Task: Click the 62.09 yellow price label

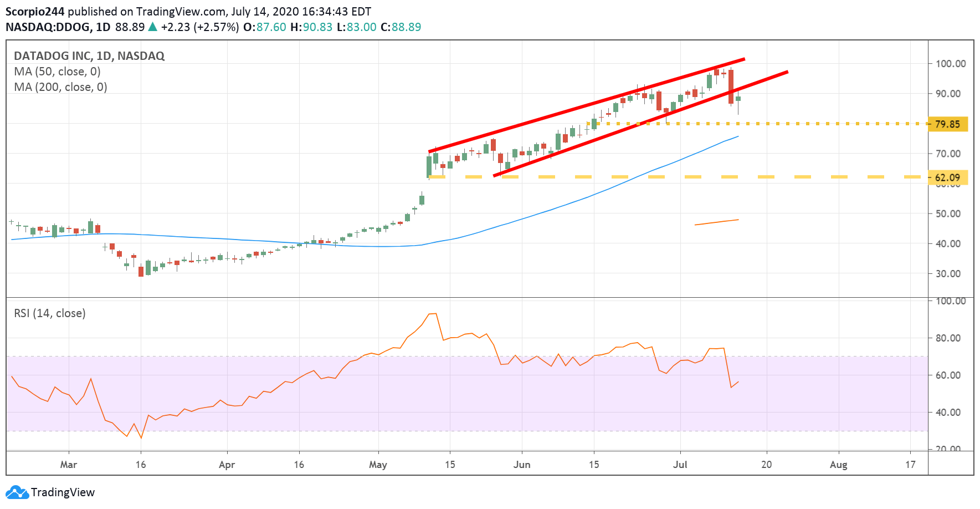Action: (x=947, y=177)
